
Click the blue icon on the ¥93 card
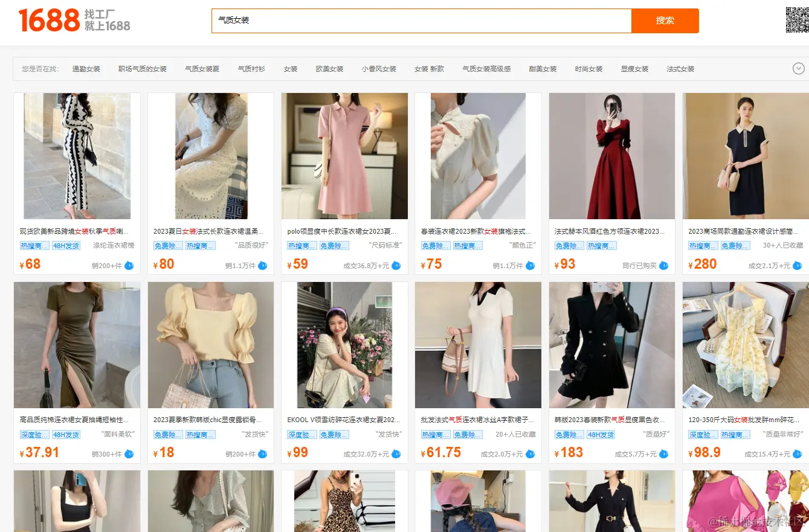coord(663,265)
